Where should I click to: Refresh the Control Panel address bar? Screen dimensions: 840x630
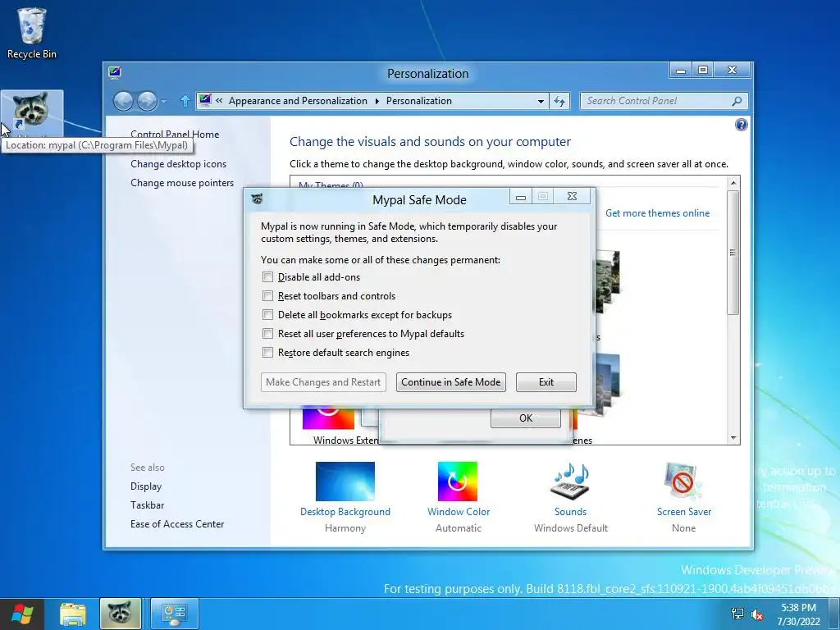pyautogui.click(x=559, y=101)
